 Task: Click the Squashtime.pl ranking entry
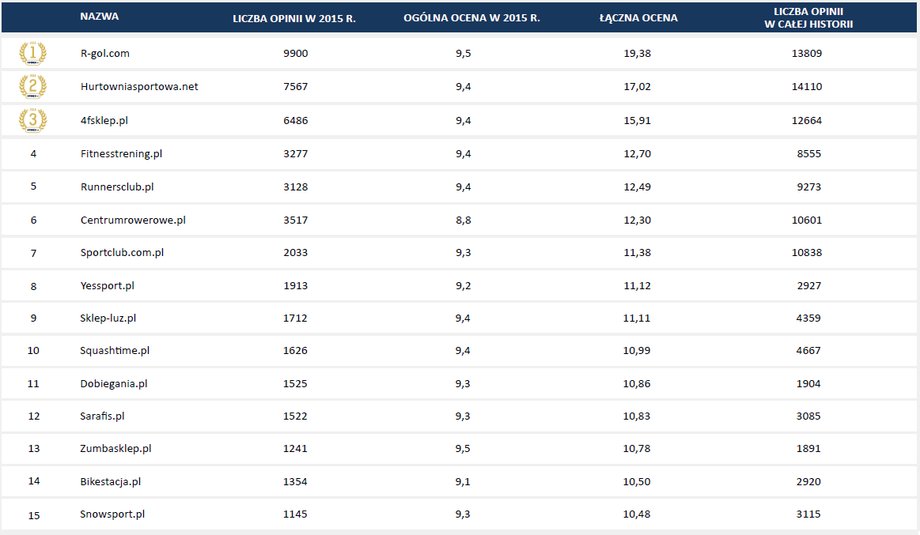click(x=114, y=350)
